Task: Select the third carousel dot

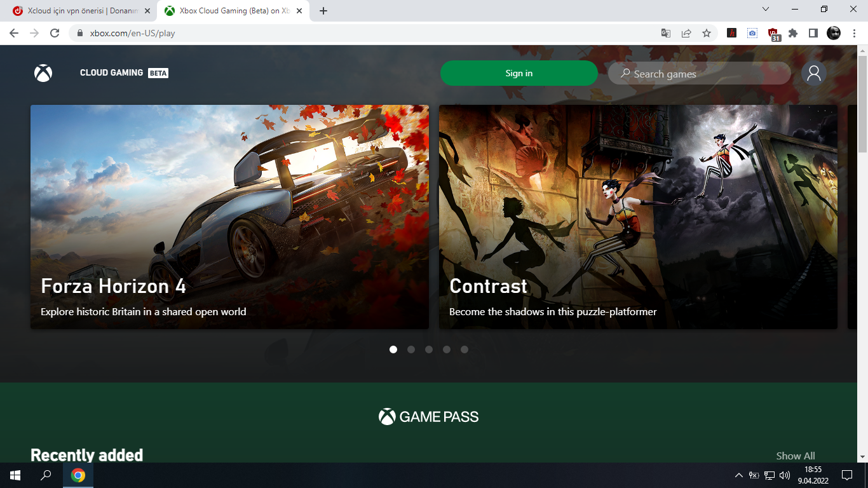Action: pos(429,349)
